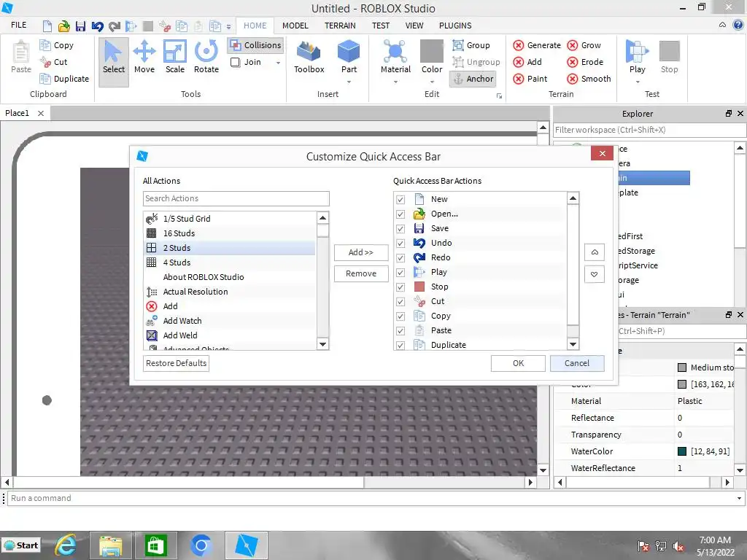Image resolution: width=747 pixels, height=560 pixels.
Task: Activate the Scale tool
Action: [x=175, y=57]
